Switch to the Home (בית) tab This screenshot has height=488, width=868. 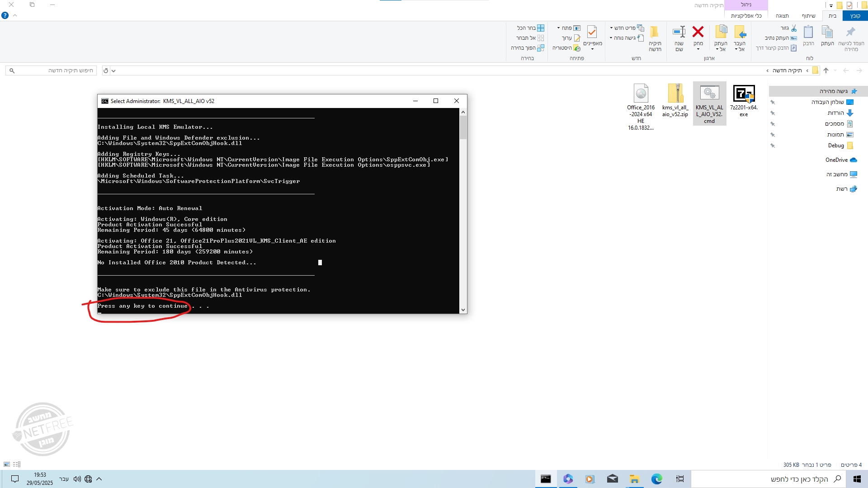tap(832, 16)
